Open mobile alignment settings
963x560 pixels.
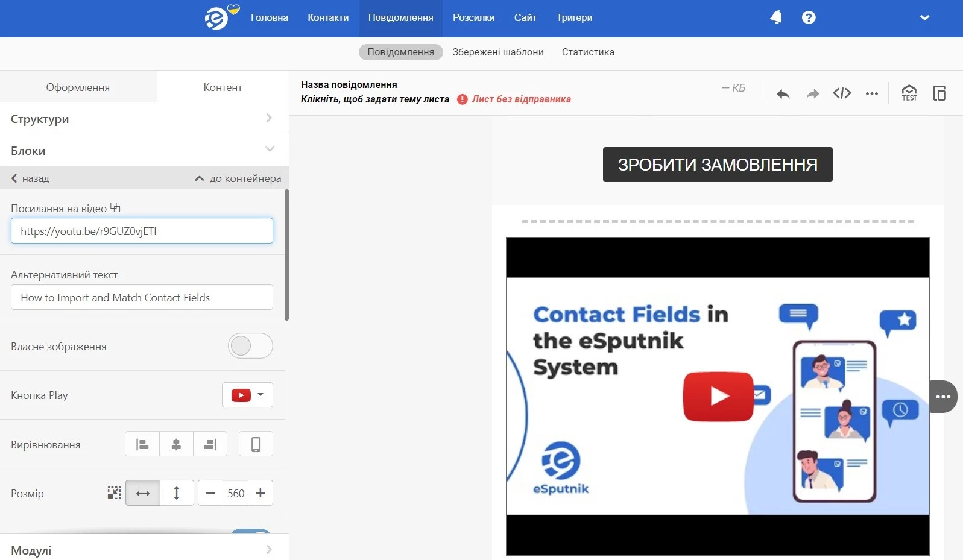click(x=256, y=444)
